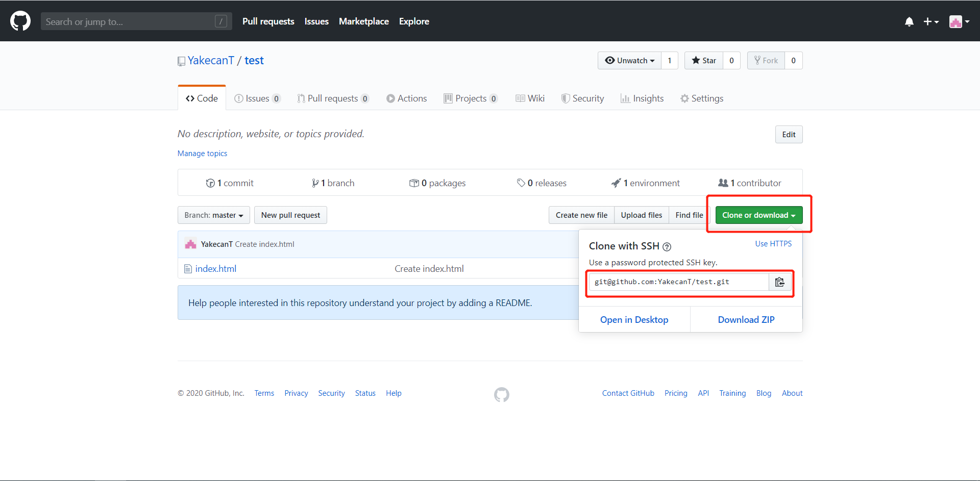Open the test repository link

pos(254,61)
